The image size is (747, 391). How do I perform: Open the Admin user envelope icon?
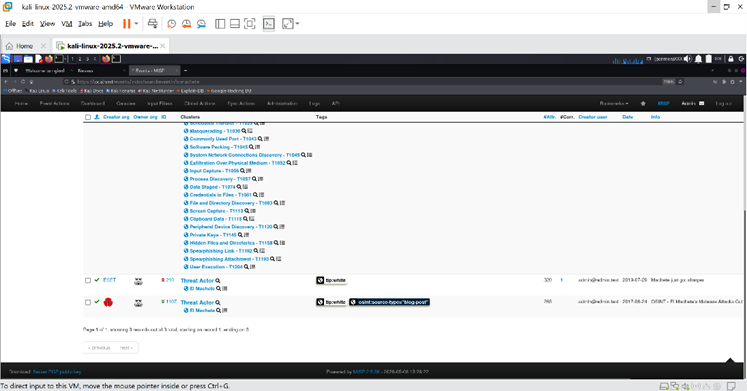click(701, 103)
